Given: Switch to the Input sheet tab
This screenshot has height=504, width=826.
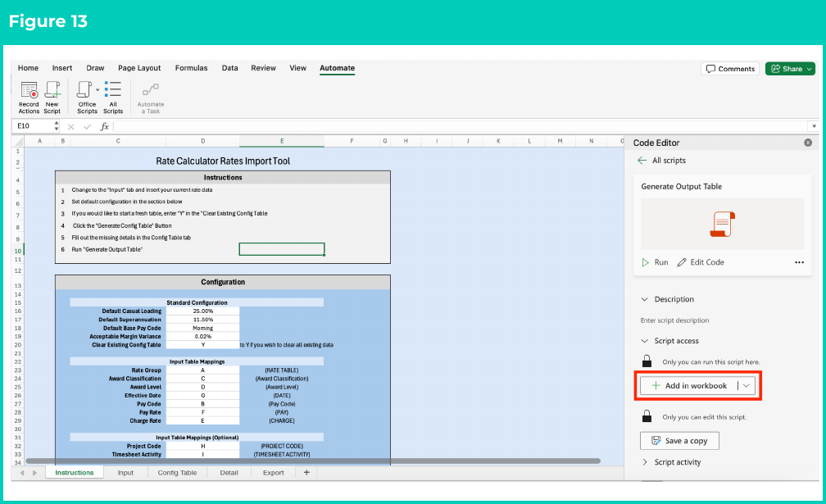Looking at the screenshot, I should pos(125,472).
